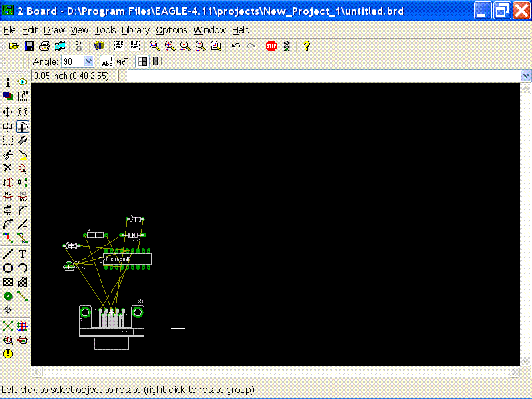The image size is (532, 399).
Task: Select the Info tool
Action: (8, 82)
